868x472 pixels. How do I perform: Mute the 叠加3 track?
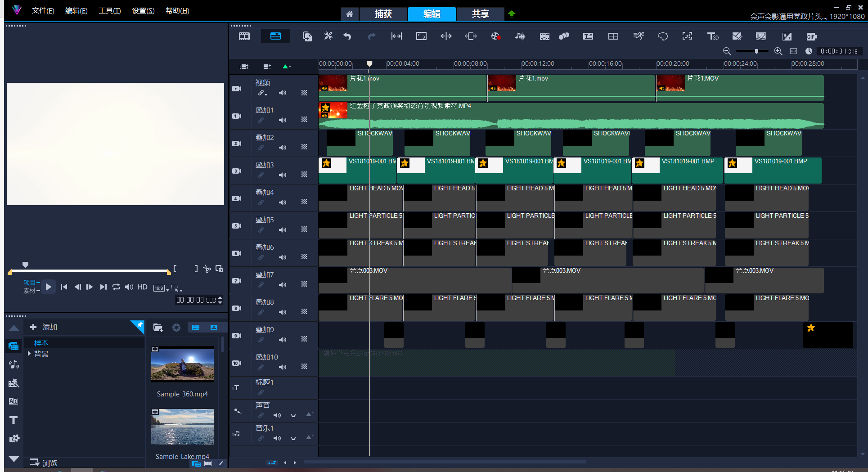[283, 175]
